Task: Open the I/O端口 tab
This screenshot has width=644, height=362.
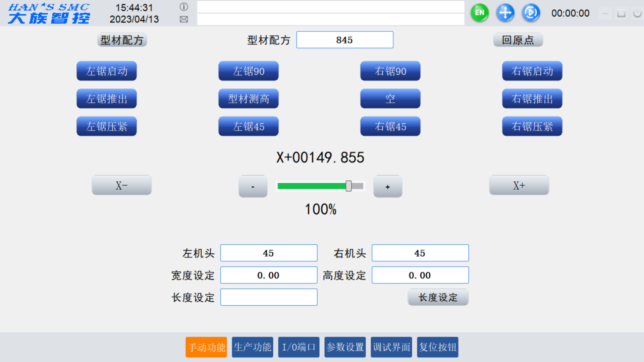Action: tap(299, 347)
